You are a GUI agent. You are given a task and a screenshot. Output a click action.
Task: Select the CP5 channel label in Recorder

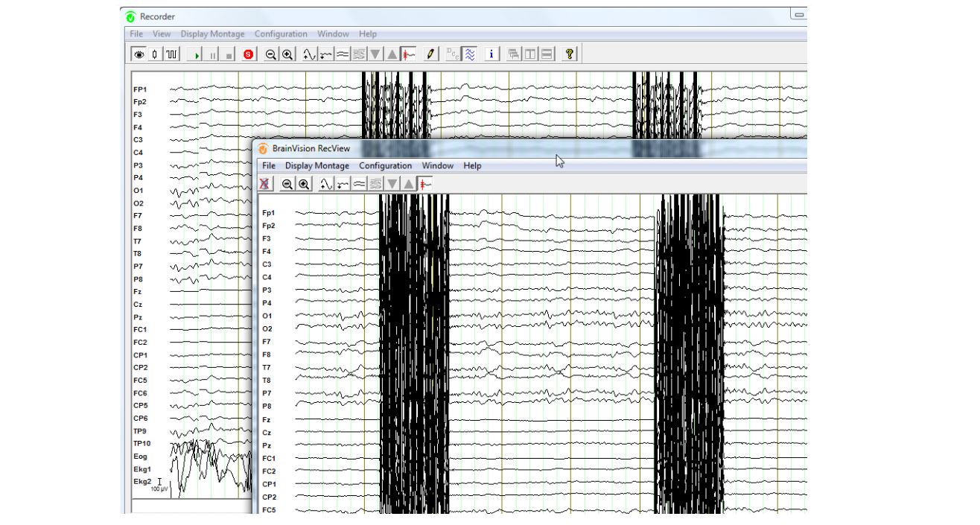140,406
